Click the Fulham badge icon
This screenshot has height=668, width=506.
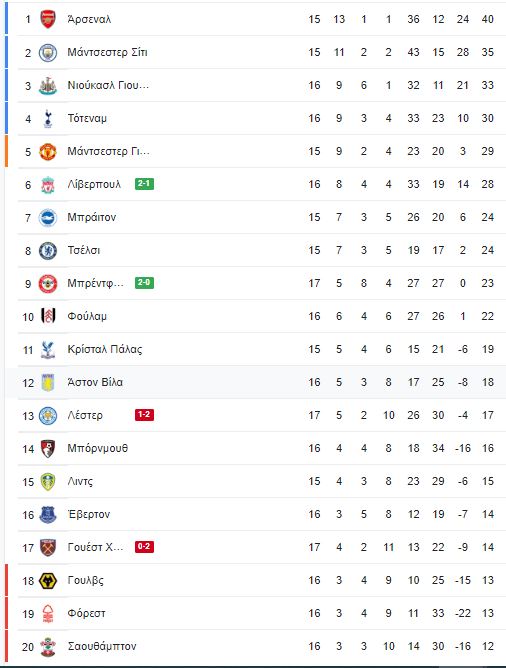[48, 316]
